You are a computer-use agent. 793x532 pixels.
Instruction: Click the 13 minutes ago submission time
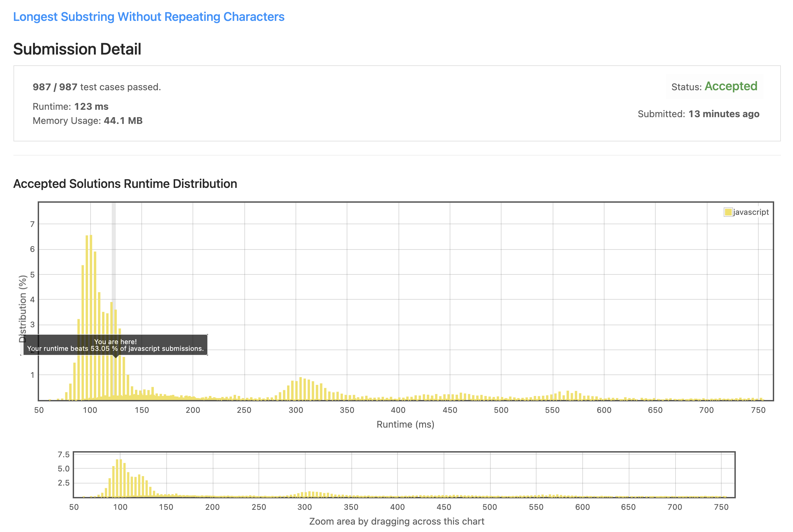pyautogui.click(x=723, y=114)
